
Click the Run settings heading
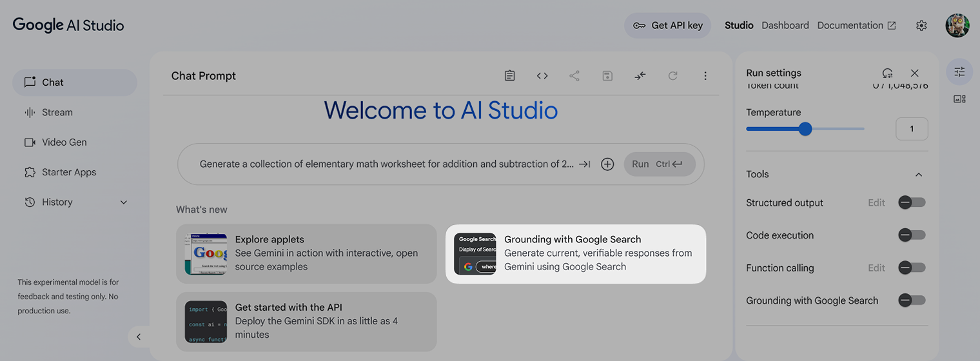774,73
